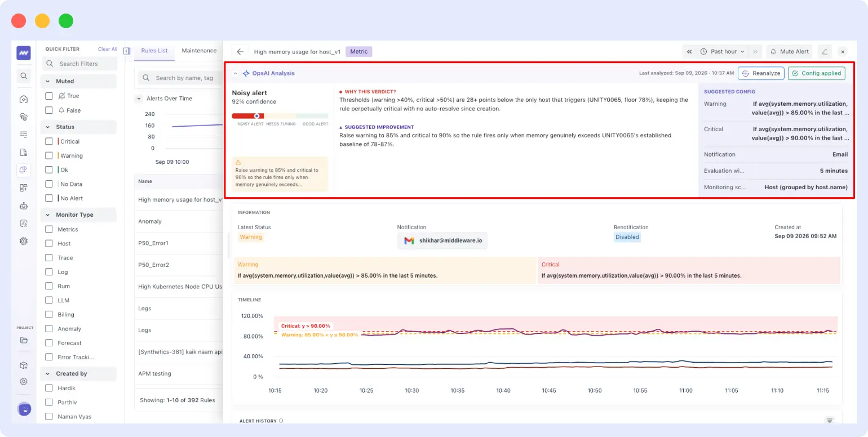This screenshot has width=868, height=437.
Task: Click the Config applied button
Action: [817, 73]
